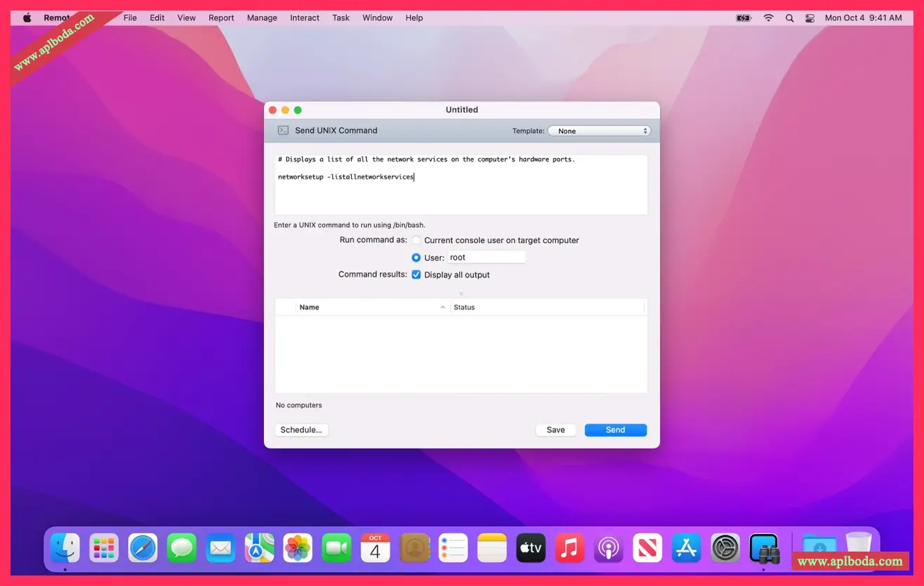
Task: Open the Interact menu
Action: (x=305, y=18)
